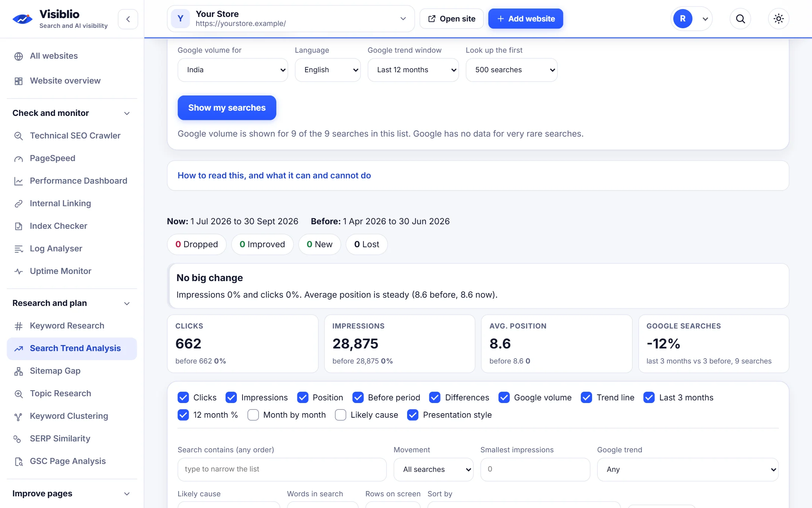Click the R user avatar
The image size is (812, 508).
point(683,19)
